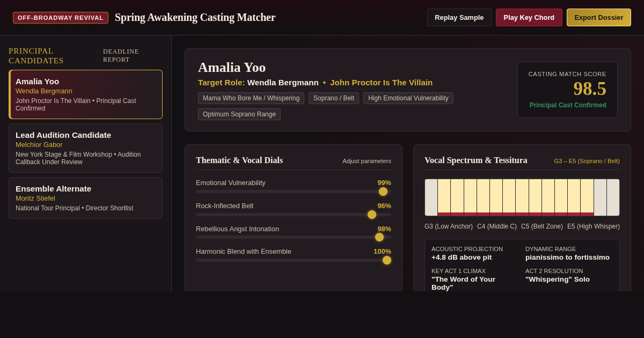This screenshot has width=644, height=338.
Task: Click the Harmonic Blend 100% value
Action: tap(382, 252)
